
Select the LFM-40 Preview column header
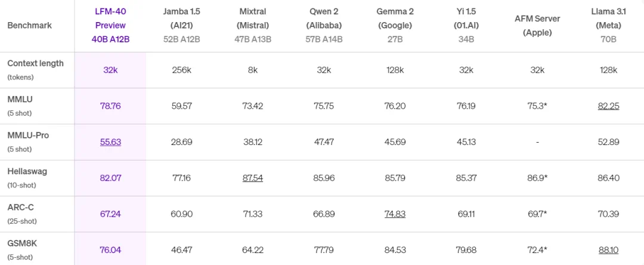[110, 25]
